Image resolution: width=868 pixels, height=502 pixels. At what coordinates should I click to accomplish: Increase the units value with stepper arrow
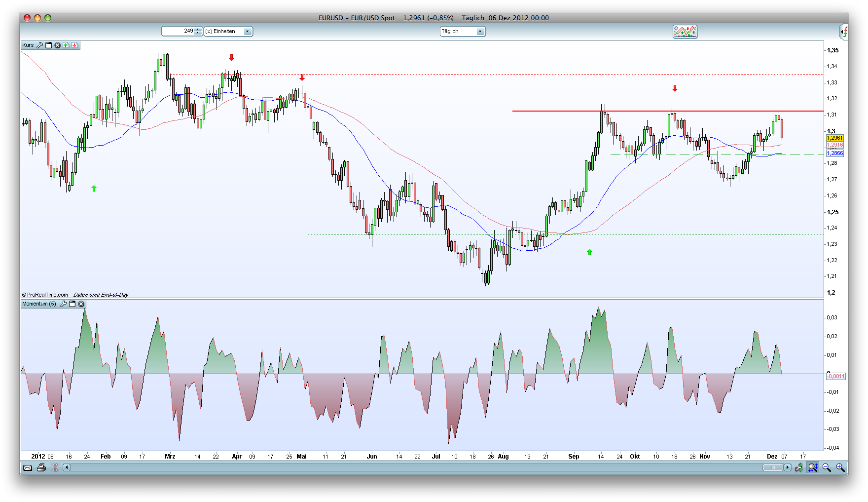coord(198,29)
